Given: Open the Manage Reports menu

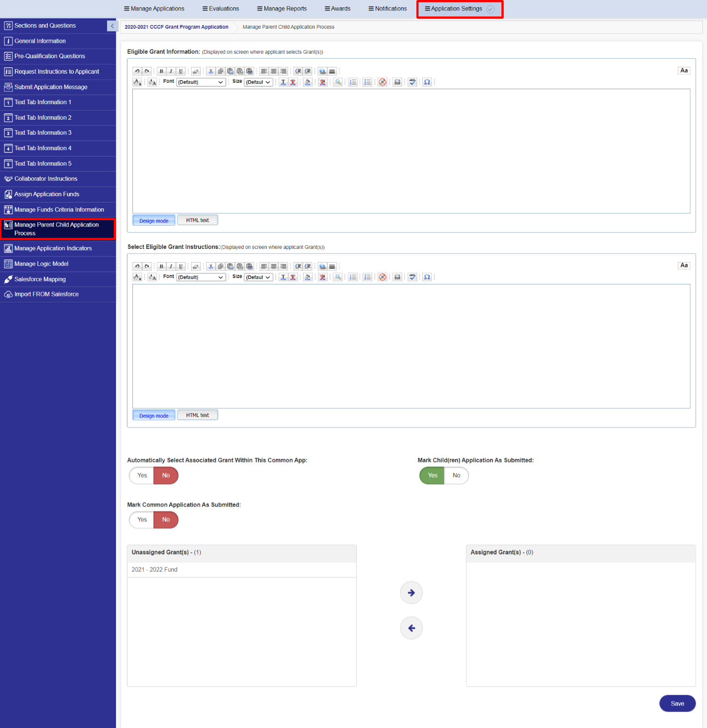Looking at the screenshot, I should [282, 9].
